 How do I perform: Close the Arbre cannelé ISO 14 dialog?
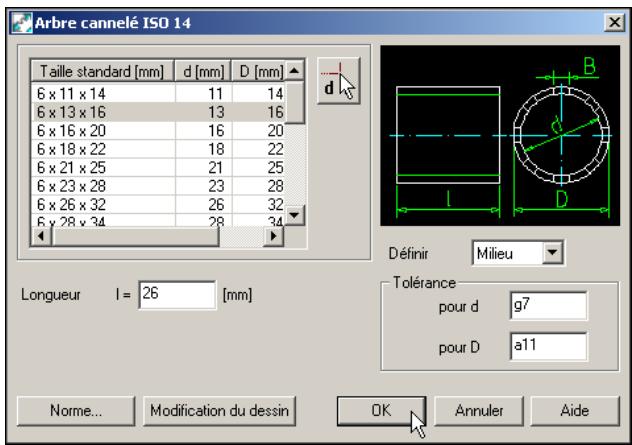tap(614, 22)
